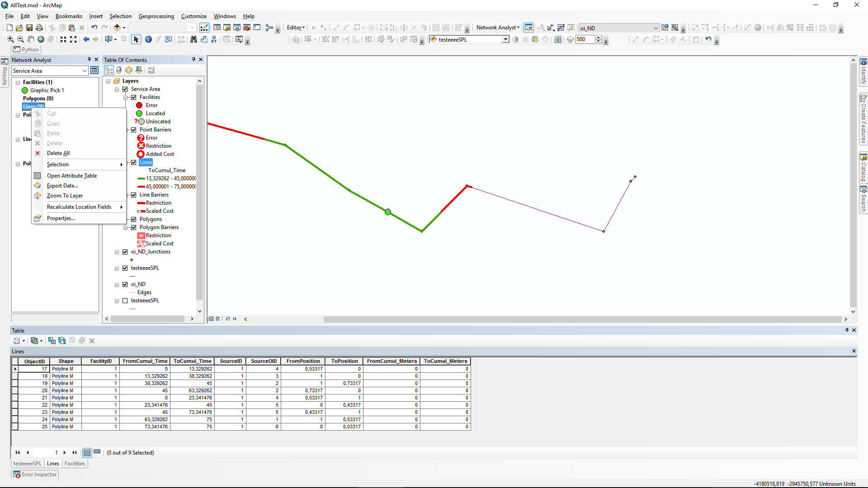This screenshot has height=488, width=868.
Task: Enable the unchecked testeeeeSPL layer
Action: [x=125, y=300]
